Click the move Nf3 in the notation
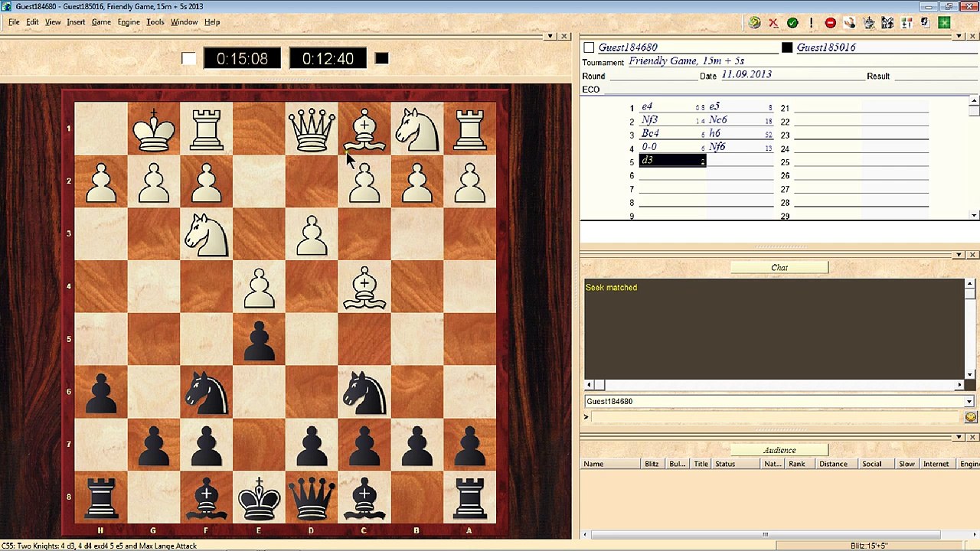The width and height of the screenshot is (980, 551). [649, 120]
